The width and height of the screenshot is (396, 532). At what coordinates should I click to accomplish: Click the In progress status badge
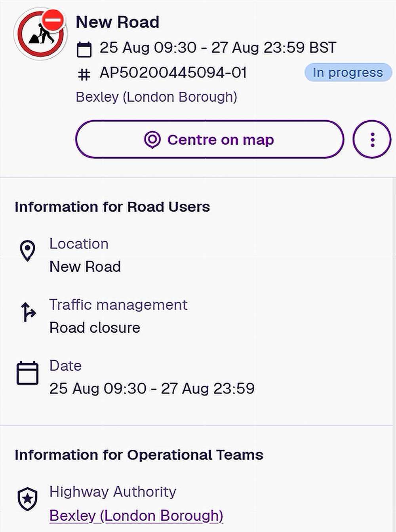(x=348, y=72)
